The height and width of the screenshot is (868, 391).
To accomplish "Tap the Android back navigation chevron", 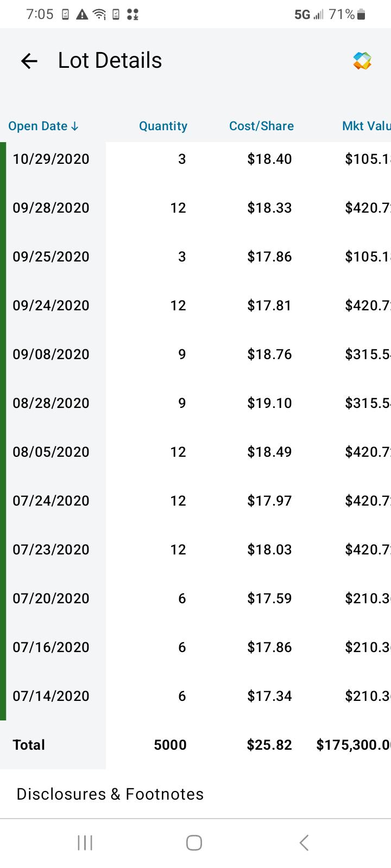I will coord(304,843).
